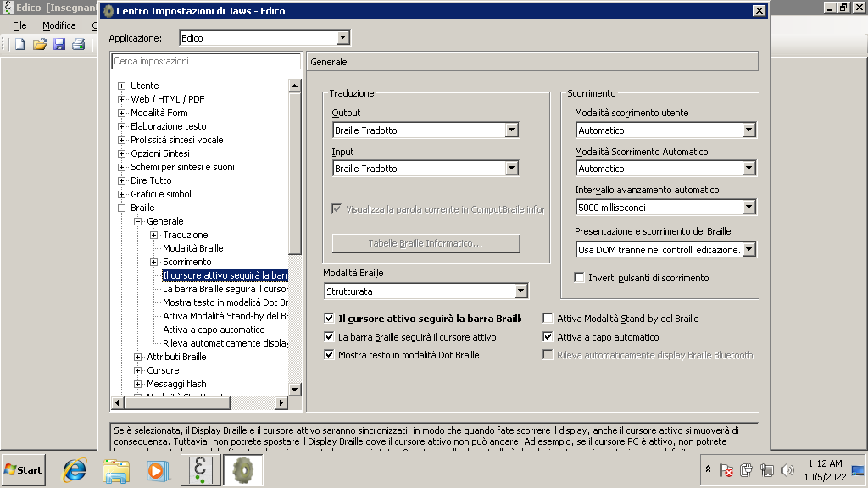The height and width of the screenshot is (488, 868).
Task: Click the tree horizontal scroll right arrow
Action: (x=281, y=402)
